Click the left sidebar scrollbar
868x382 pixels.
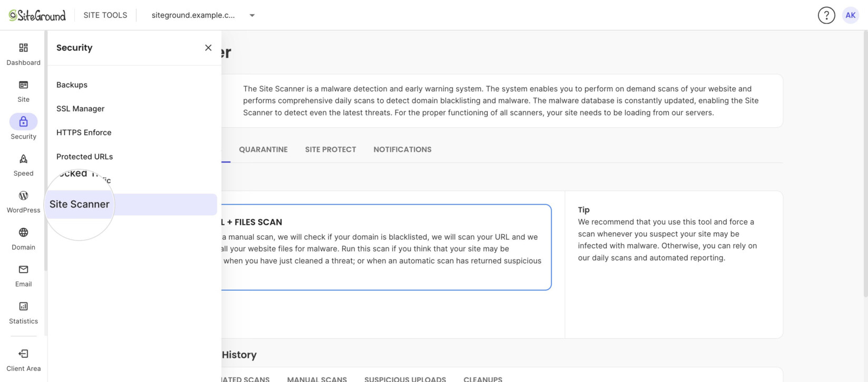tap(46, 151)
